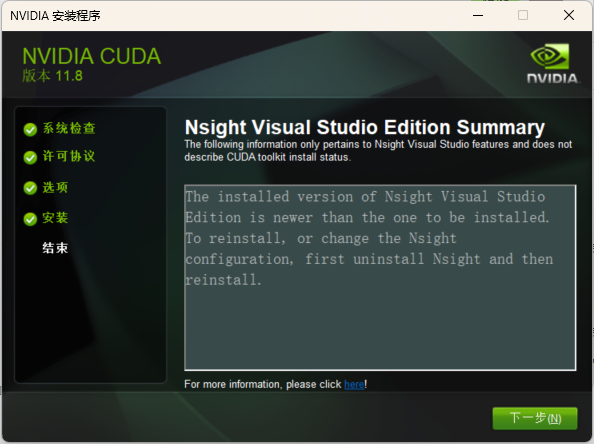594x444 pixels.
Task: Open the 'here' more information link
Action: [x=354, y=384]
